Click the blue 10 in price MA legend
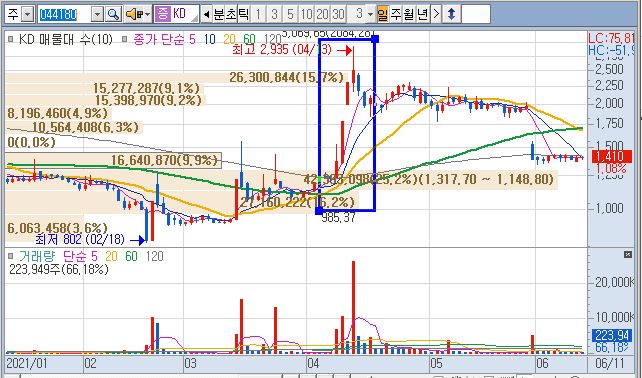This screenshot has width=642, height=378. (x=210, y=39)
